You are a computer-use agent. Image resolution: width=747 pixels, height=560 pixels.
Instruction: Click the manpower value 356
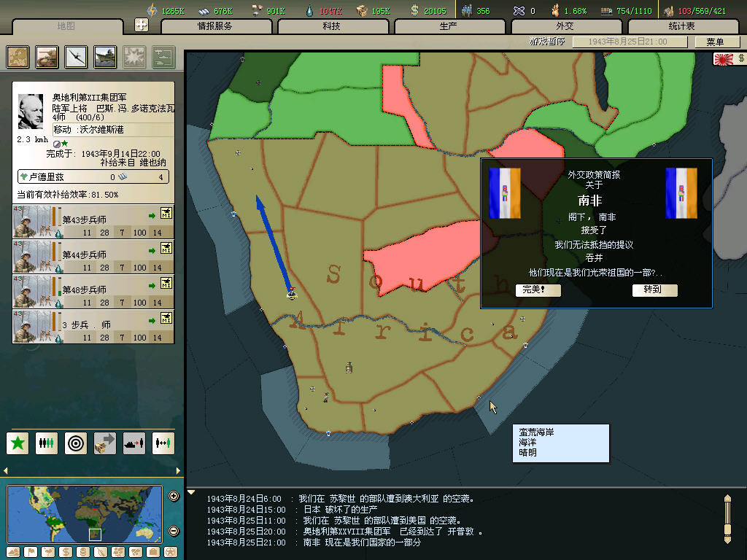483,11
